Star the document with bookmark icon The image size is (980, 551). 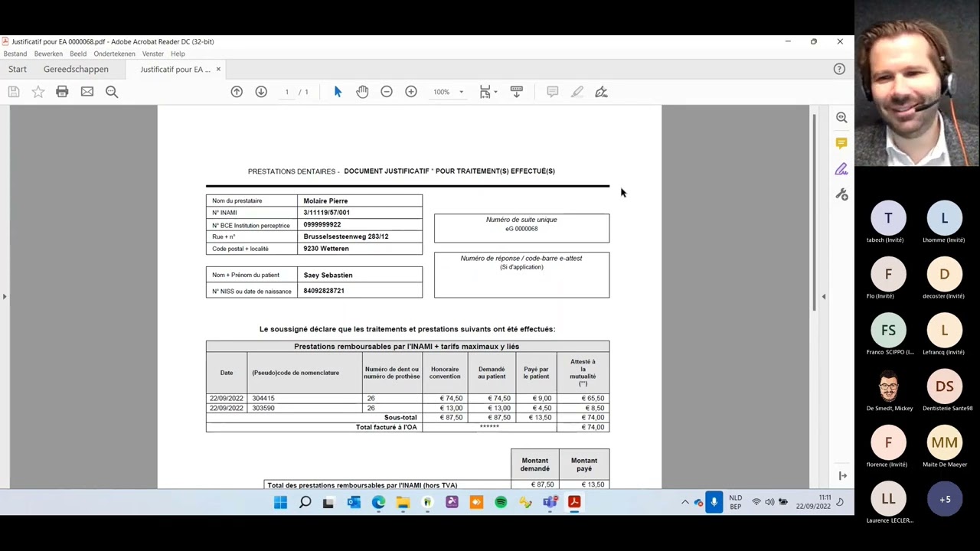click(38, 92)
